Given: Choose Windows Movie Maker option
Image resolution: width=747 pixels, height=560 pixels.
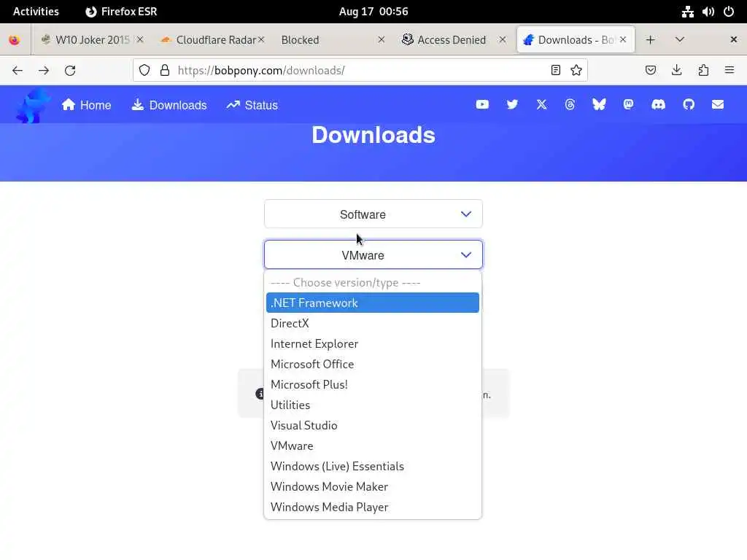Looking at the screenshot, I should 373,487.
